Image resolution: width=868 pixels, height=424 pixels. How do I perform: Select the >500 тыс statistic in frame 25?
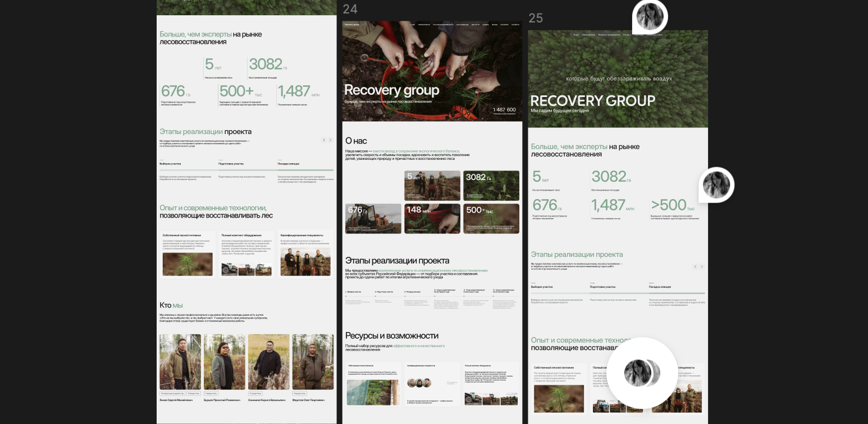pyautogui.click(x=673, y=205)
